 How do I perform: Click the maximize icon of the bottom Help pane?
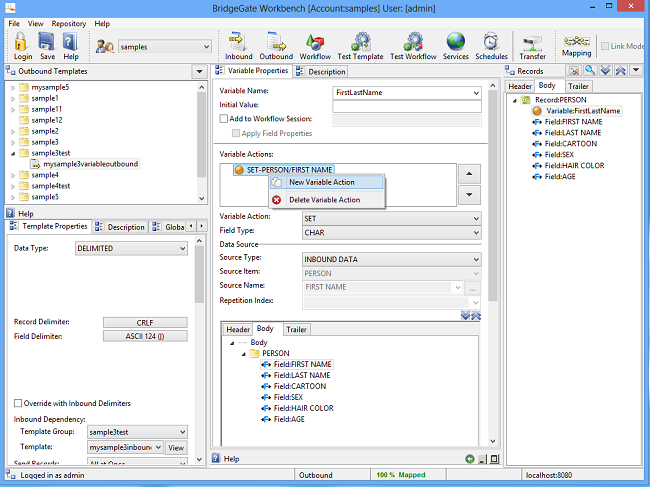pyautogui.click(x=495, y=459)
